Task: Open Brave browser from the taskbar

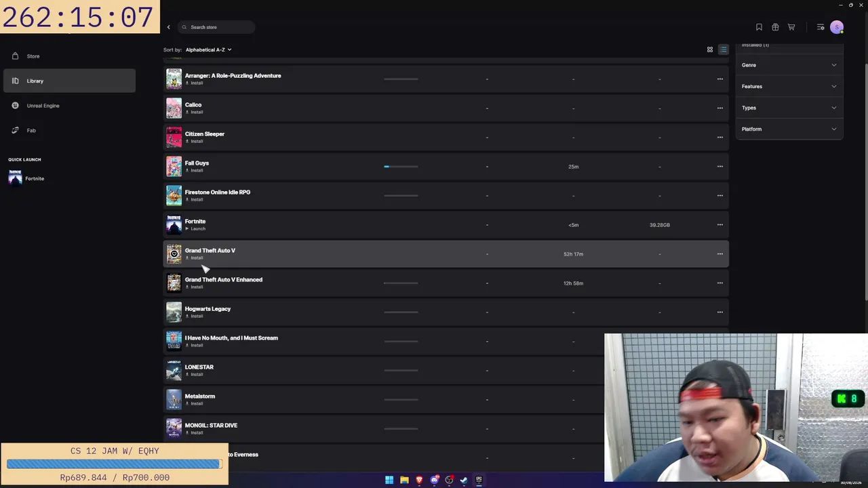Action: 419,480
